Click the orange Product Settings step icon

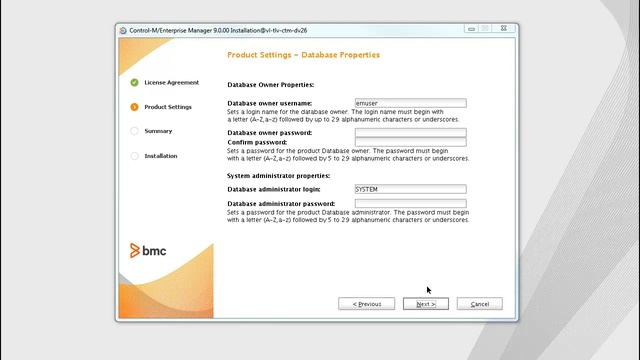point(134,107)
